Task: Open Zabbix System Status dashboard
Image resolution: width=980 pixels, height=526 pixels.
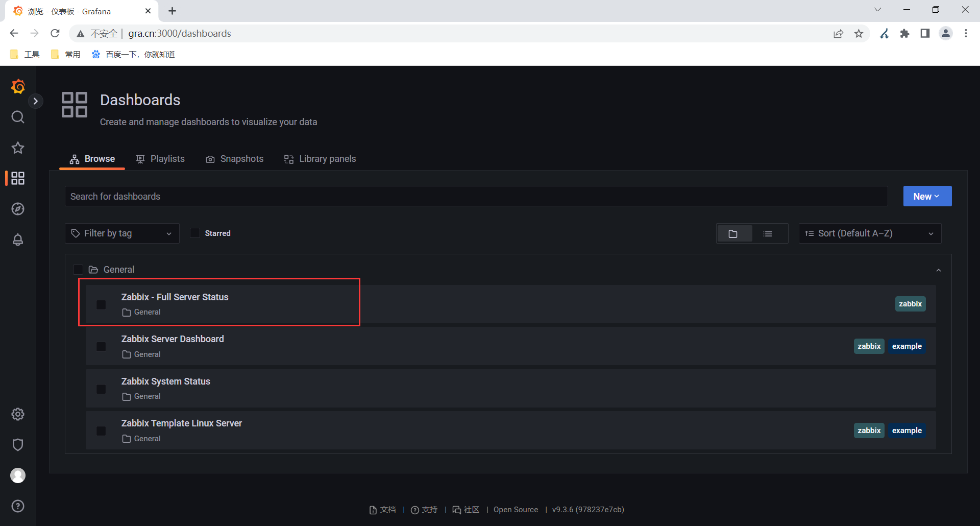Action: (x=166, y=381)
